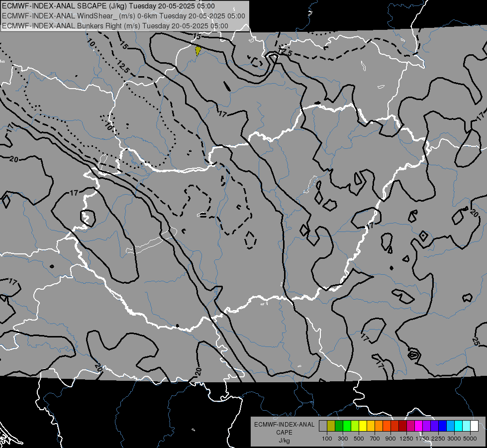Click legend value 1250
This screenshot has height=448, width=487.
pyautogui.click(x=406, y=439)
